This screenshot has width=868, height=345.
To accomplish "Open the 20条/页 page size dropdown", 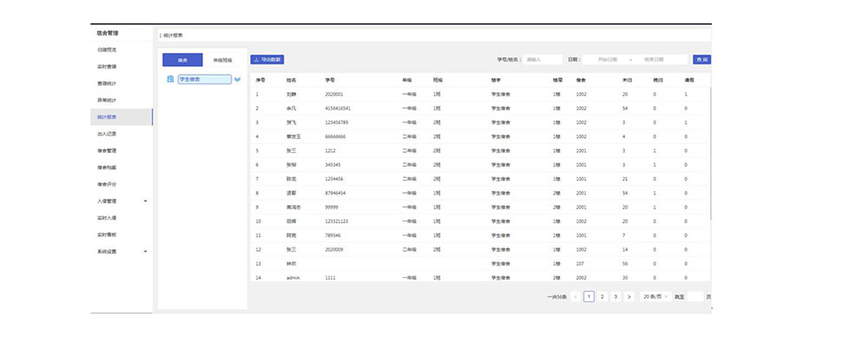I will tap(655, 296).
